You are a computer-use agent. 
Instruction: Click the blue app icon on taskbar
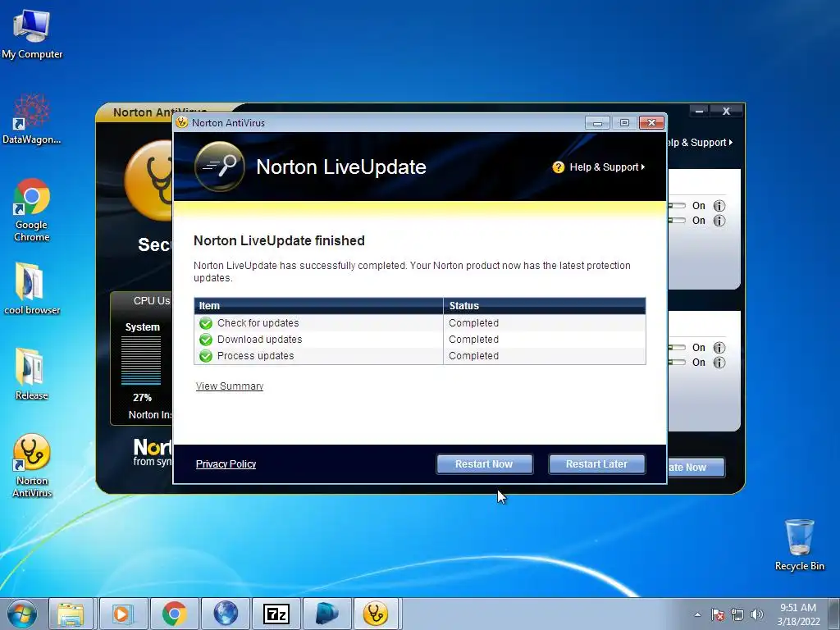[326, 614]
